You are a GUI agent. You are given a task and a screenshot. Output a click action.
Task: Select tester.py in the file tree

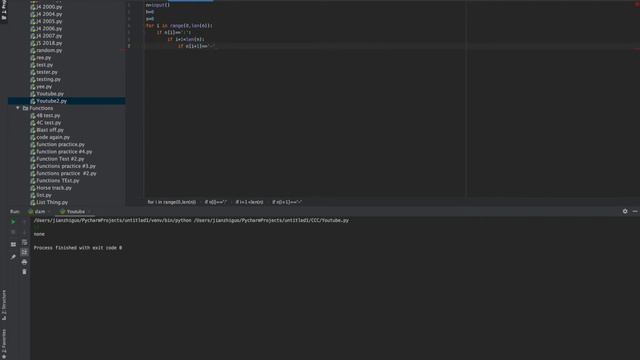pos(47,72)
